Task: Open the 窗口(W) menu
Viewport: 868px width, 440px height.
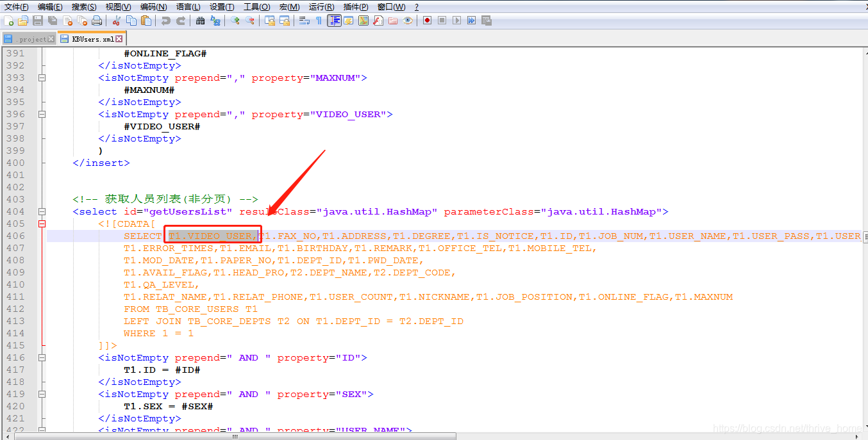Action: [x=391, y=6]
